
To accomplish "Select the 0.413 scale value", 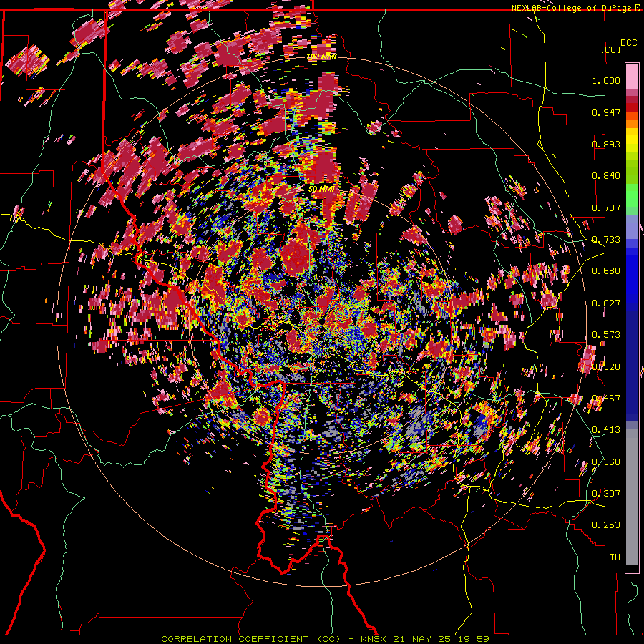I will tap(606, 430).
